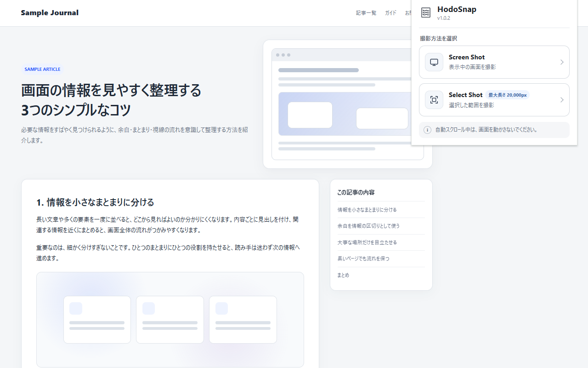The width and height of the screenshot is (588, 368).
Task: Click the Select Shot selection-frame icon
Action: pyautogui.click(x=434, y=100)
